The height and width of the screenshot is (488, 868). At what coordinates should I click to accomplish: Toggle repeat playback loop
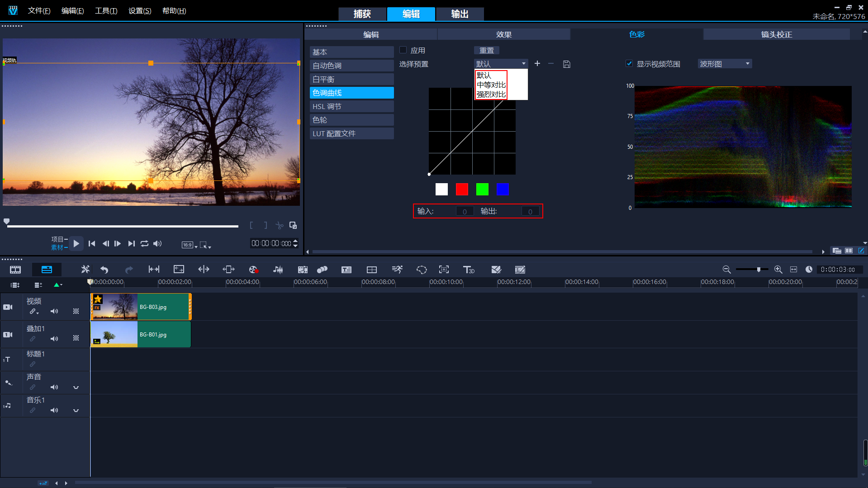coord(144,243)
